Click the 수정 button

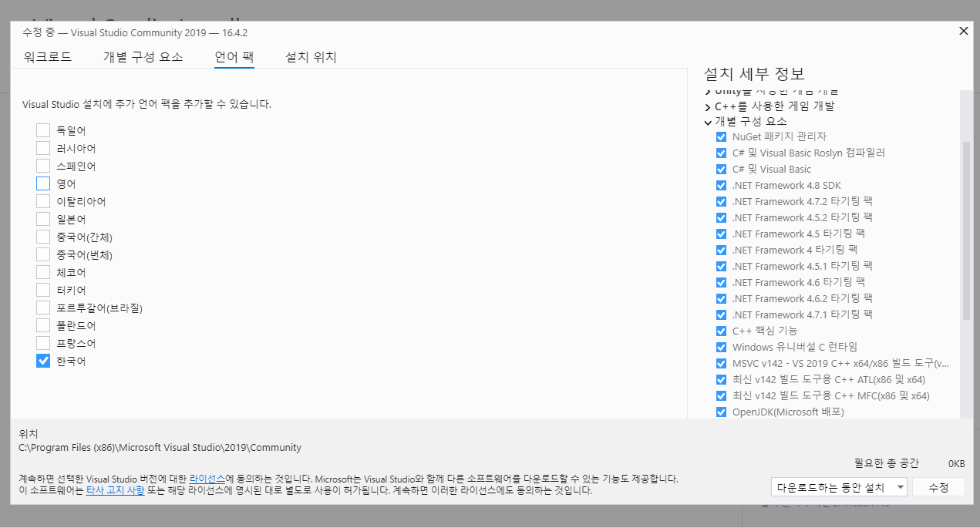938,487
